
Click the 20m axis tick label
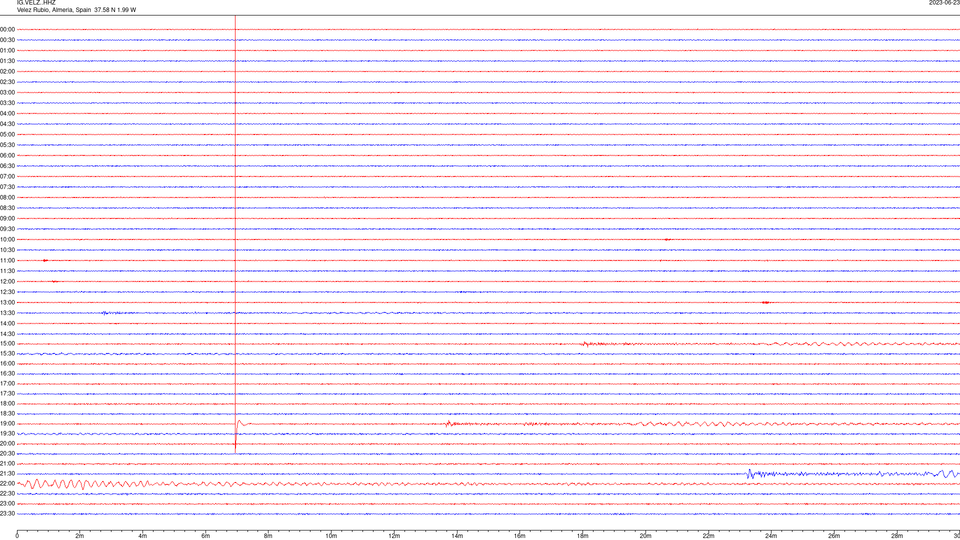[645, 536]
